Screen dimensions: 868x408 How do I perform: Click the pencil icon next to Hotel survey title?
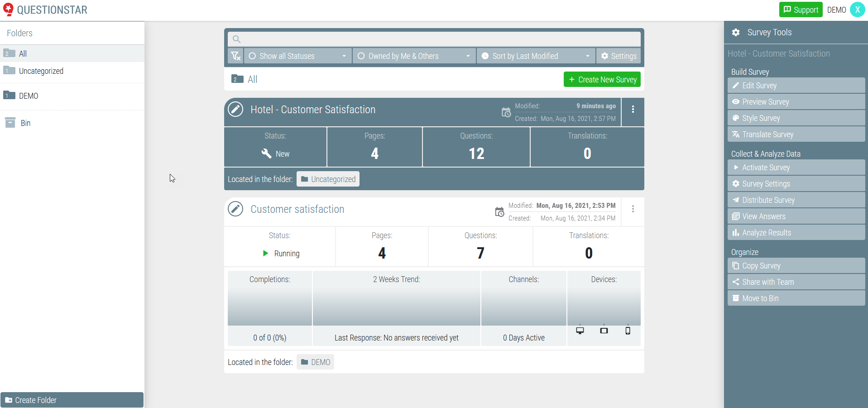(235, 109)
